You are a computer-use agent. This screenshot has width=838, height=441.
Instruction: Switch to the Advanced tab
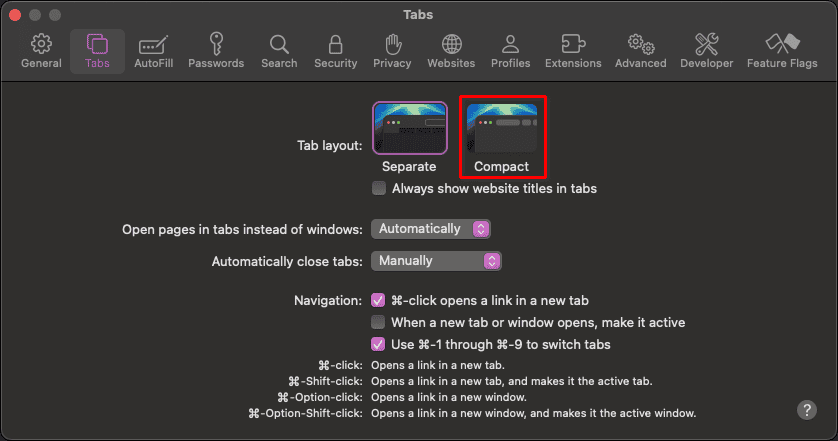641,51
